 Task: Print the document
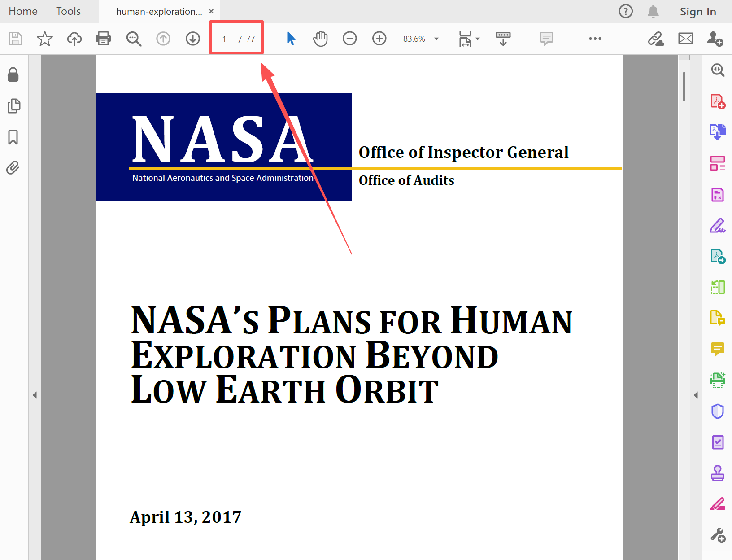tap(104, 39)
